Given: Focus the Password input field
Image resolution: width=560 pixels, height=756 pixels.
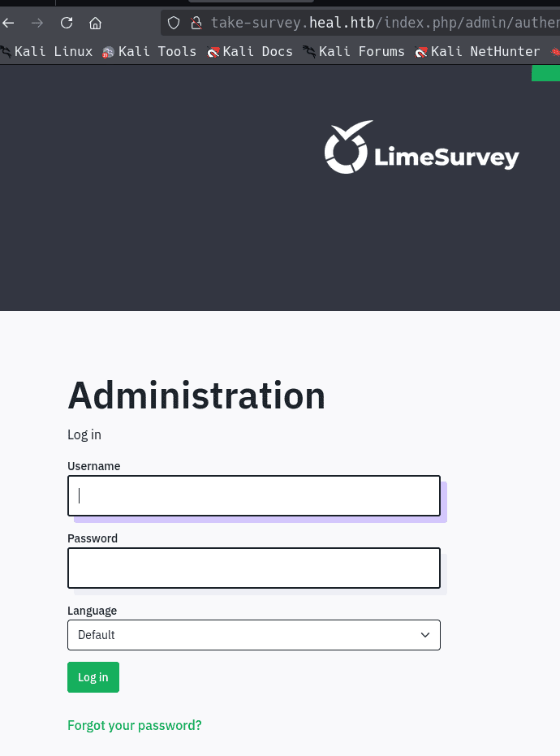Looking at the screenshot, I should click(x=254, y=568).
